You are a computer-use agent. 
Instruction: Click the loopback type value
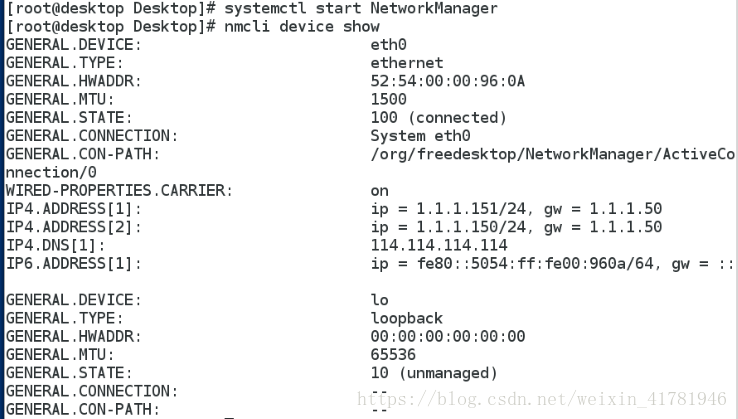coord(407,318)
